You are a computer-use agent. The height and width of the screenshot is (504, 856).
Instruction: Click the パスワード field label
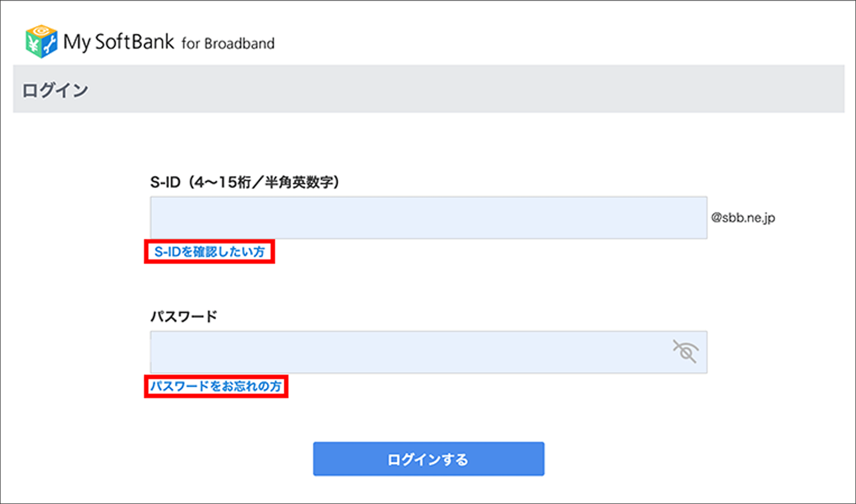(x=184, y=316)
